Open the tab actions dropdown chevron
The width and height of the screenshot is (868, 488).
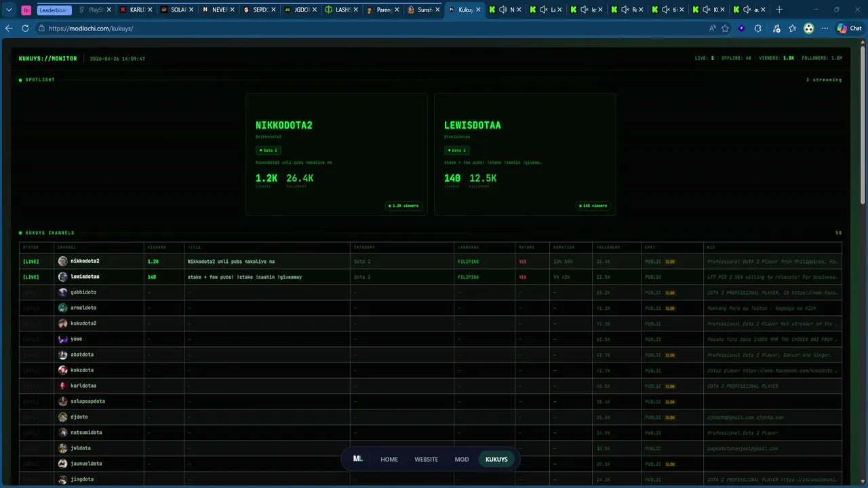point(9,9)
